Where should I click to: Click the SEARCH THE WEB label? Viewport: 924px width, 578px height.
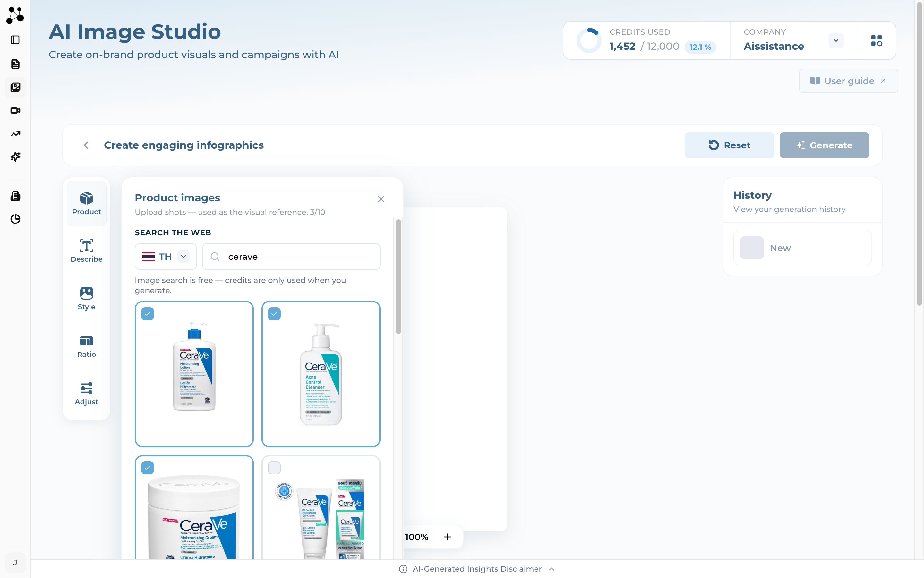pos(173,232)
